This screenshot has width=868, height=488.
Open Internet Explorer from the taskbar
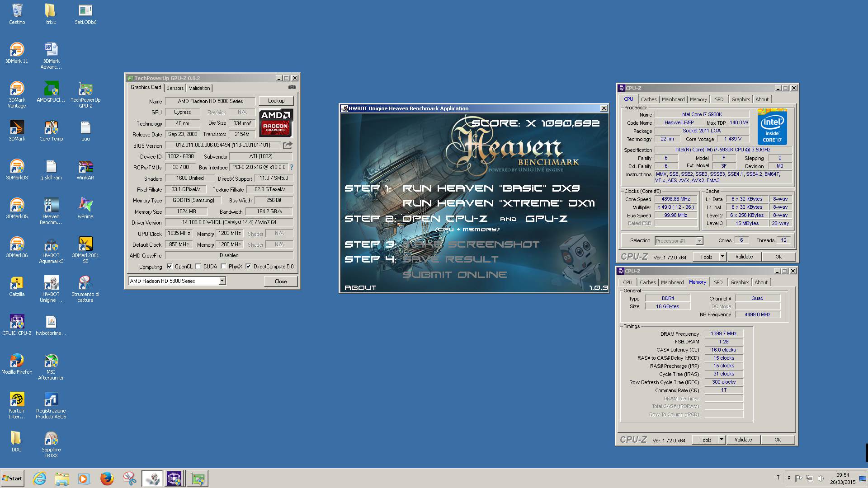pos(40,479)
